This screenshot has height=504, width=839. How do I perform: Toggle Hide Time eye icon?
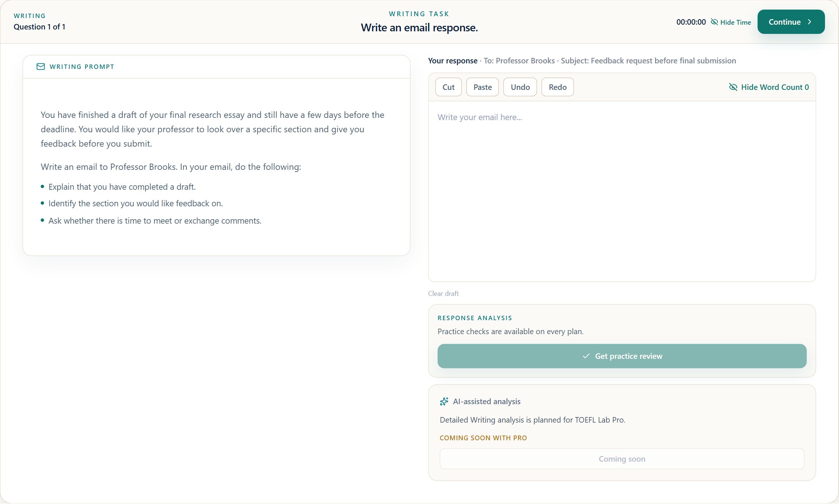[714, 22]
